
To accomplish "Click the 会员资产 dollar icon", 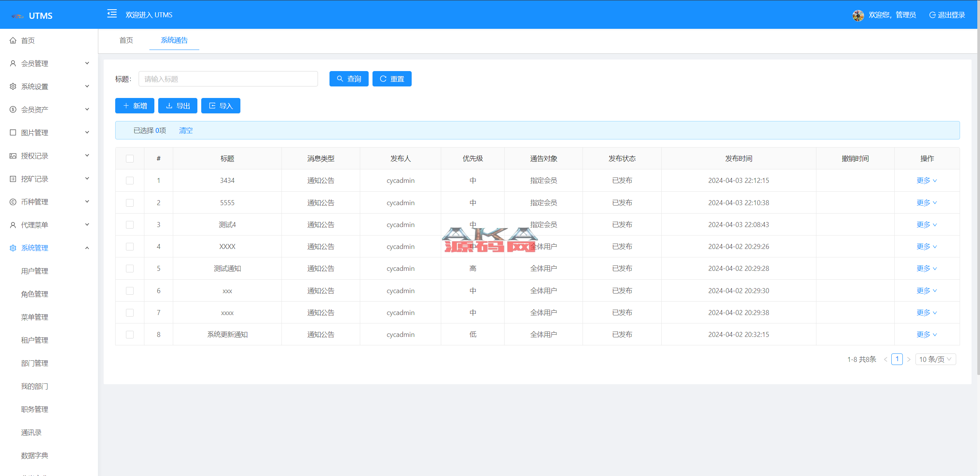I will pyautogui.click(x=13, y=109).
